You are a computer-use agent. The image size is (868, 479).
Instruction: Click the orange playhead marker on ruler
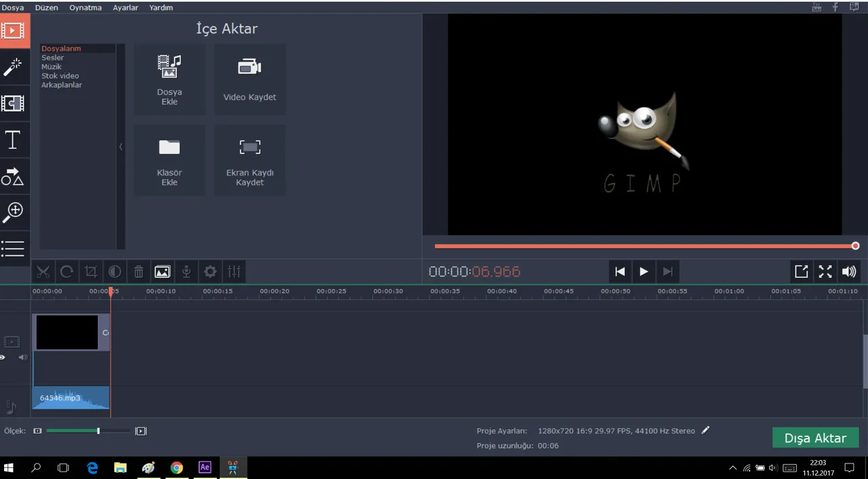pyautogui.click(x=111, y=291)
